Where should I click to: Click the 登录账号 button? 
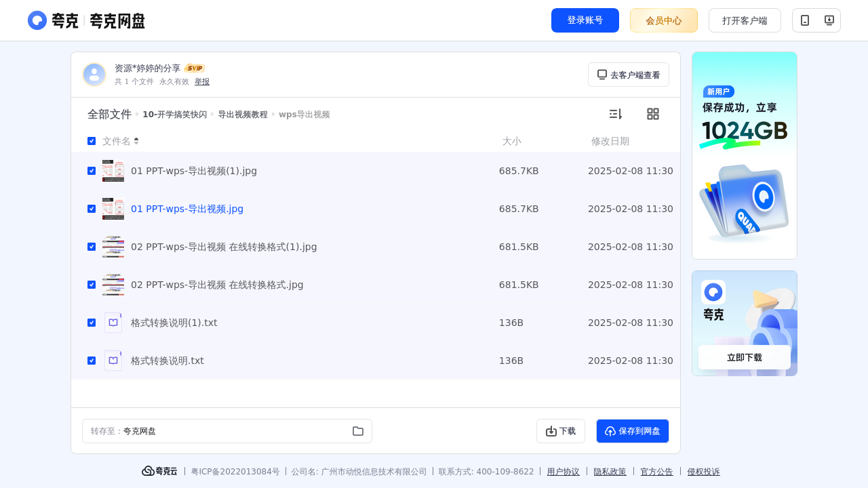(585, 20)
